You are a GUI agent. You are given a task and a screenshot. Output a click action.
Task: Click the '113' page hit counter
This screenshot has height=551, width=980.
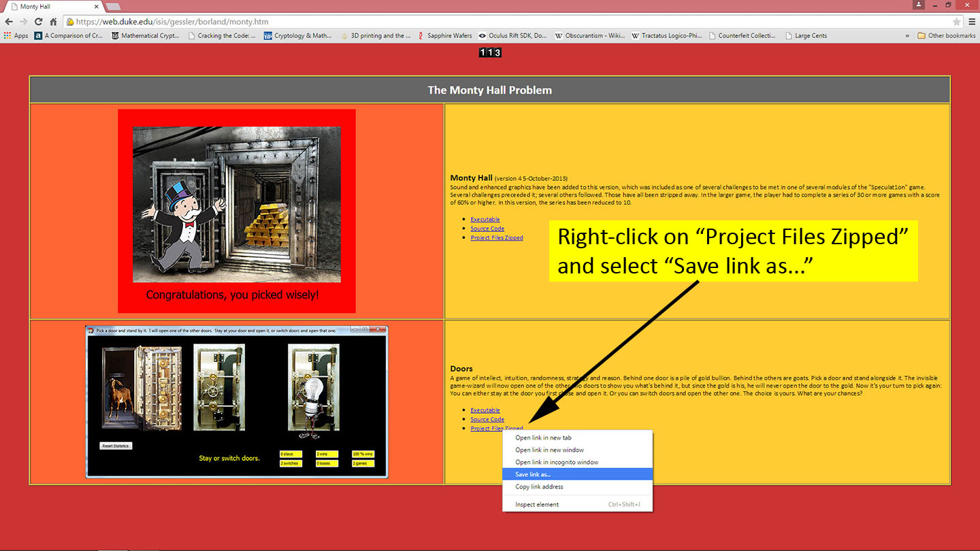(490, 52)
